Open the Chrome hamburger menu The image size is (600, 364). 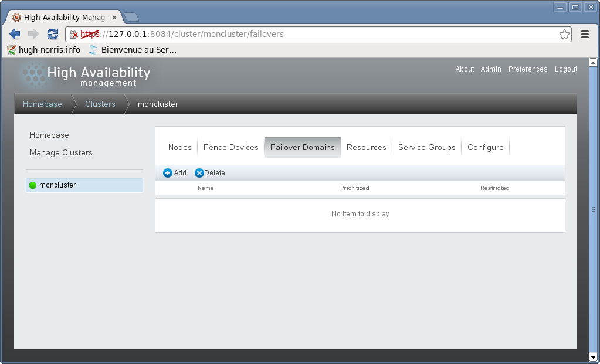tap(585, 34)
